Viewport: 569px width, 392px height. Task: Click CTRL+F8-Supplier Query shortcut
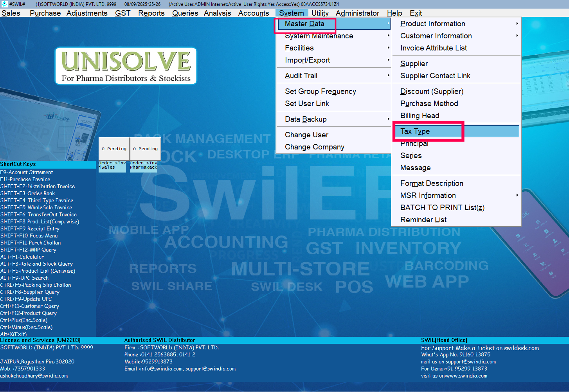[x=30, y=292]
